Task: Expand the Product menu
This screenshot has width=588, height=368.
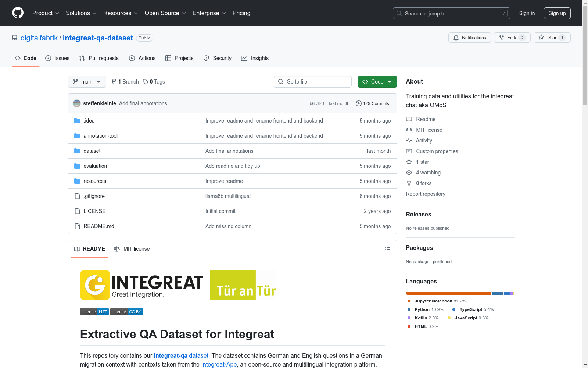Action: (46, 13)
